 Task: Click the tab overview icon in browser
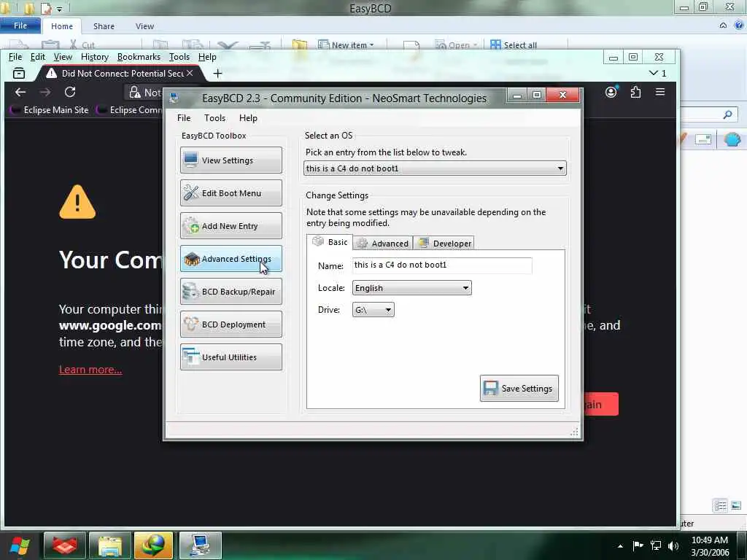[19, 74]
